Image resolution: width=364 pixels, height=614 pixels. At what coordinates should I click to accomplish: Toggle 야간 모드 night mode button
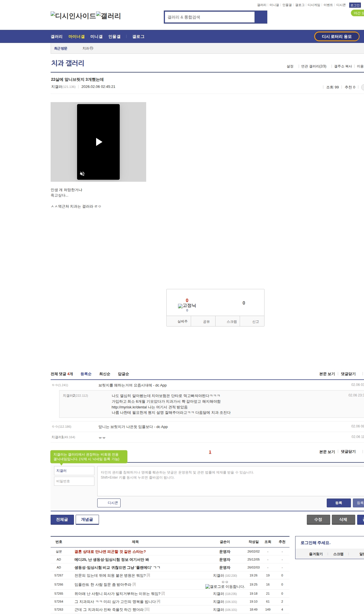(x=358, y=13)
